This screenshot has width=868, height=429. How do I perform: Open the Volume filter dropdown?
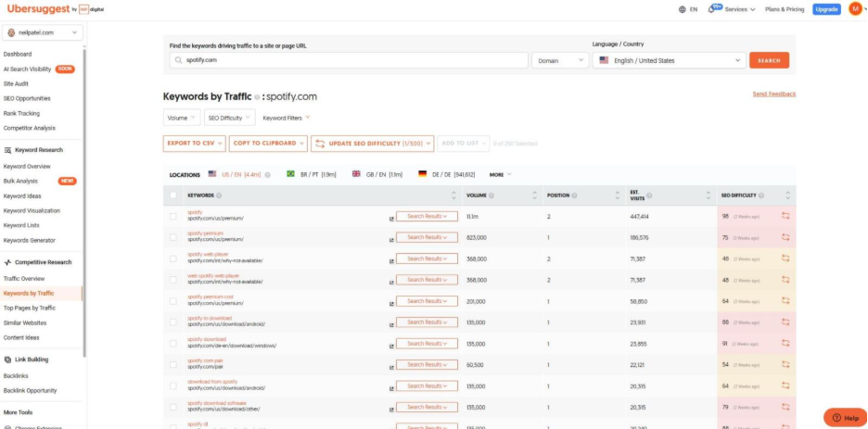tap(182, 118)
